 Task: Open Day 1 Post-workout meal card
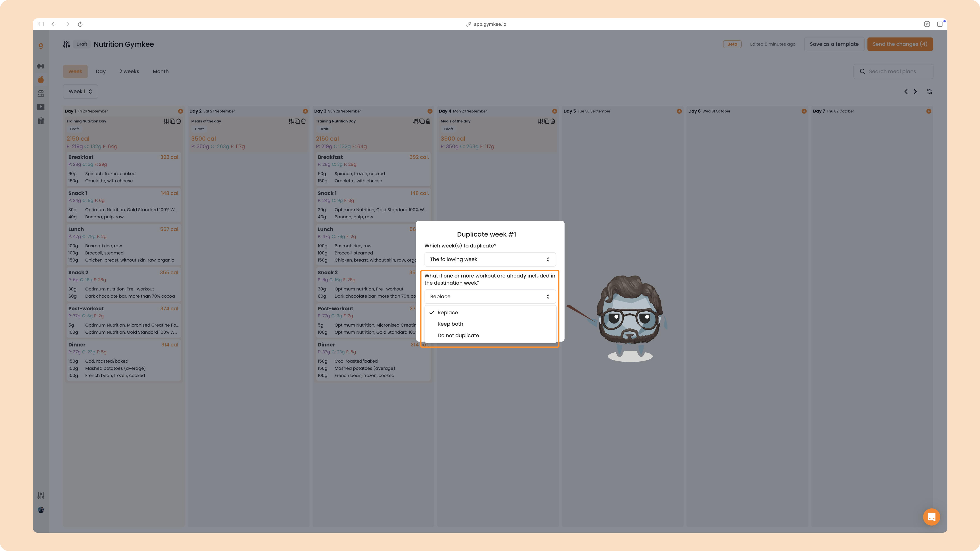click(x=124, y=320)
